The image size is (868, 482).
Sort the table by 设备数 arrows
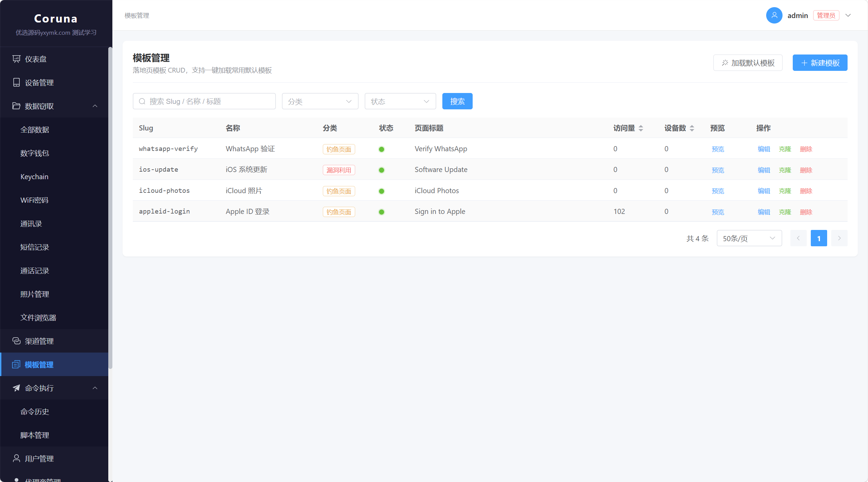pos(692,128)
